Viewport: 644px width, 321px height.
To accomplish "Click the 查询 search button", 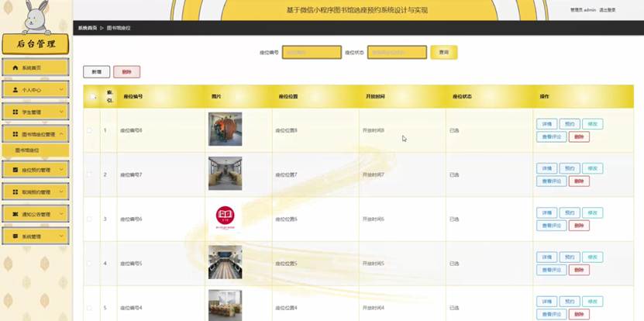I will point(444,52).
